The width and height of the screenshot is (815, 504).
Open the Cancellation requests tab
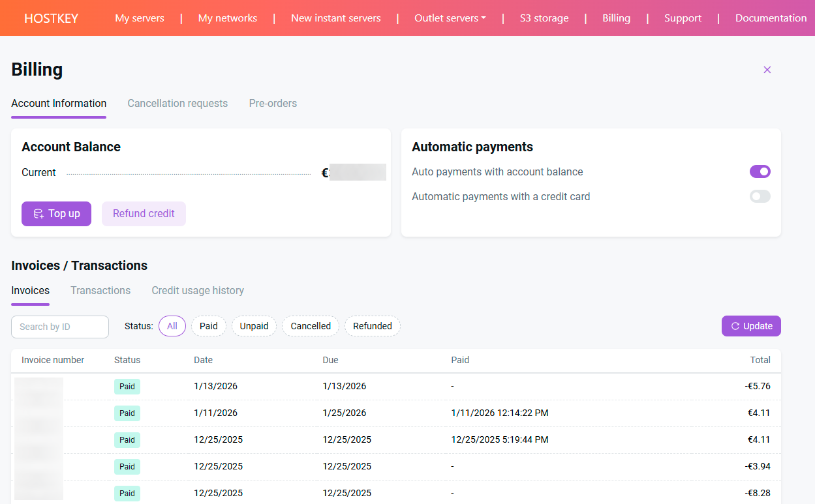pos(177,103)
